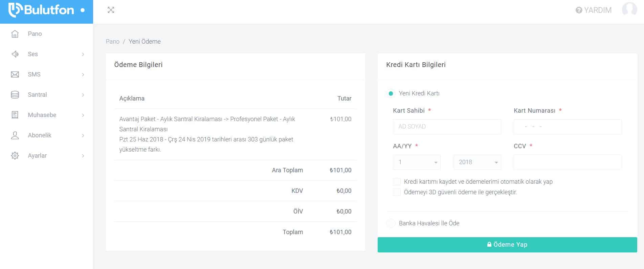This screenshot has height=269, width=644.
Task: Click the Ayarlar gear icon
Action: (x=15, y=156)
